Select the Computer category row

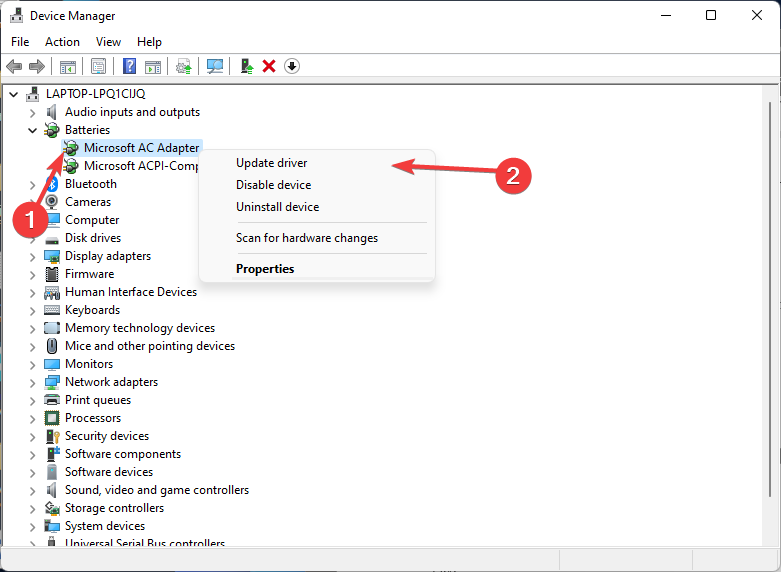[92, 220]
